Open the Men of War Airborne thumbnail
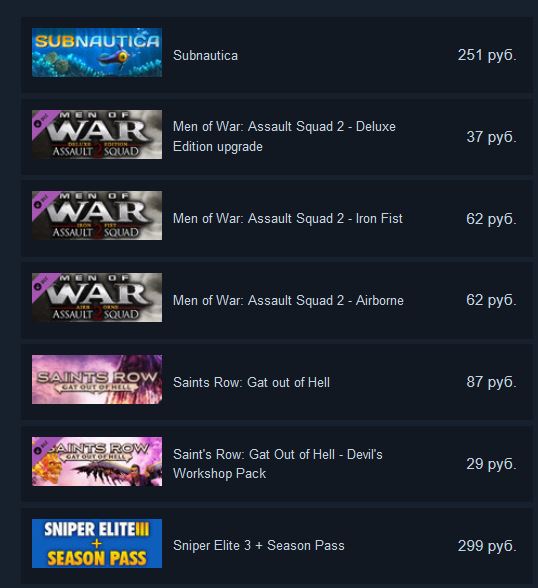538x588 pixels. [x=97, y=297]
